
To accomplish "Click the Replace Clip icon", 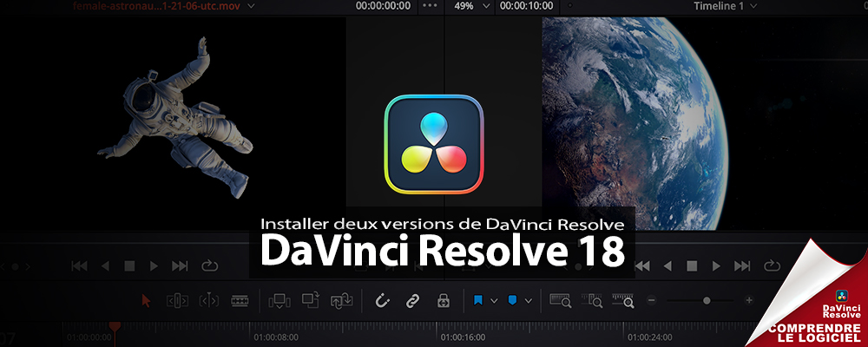I will point(341,300).
